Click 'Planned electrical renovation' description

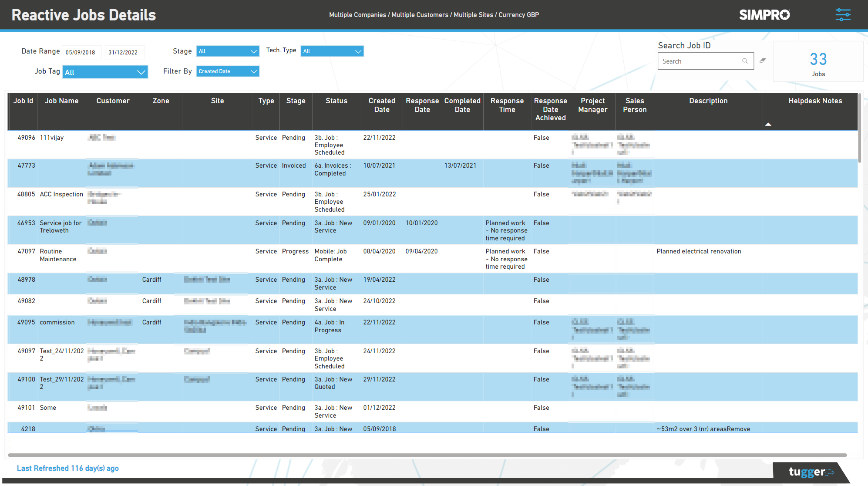[699, 251]
